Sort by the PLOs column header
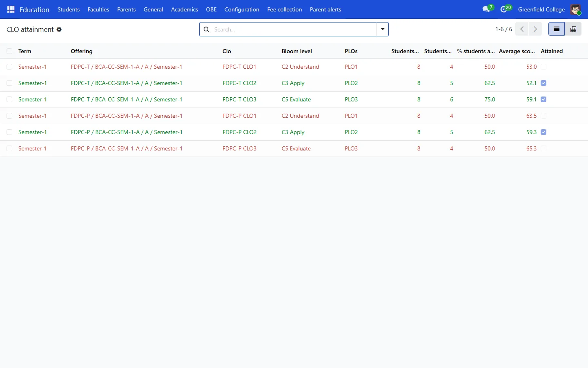This screenshot has height=368, width=588. (x=351, y=51)
